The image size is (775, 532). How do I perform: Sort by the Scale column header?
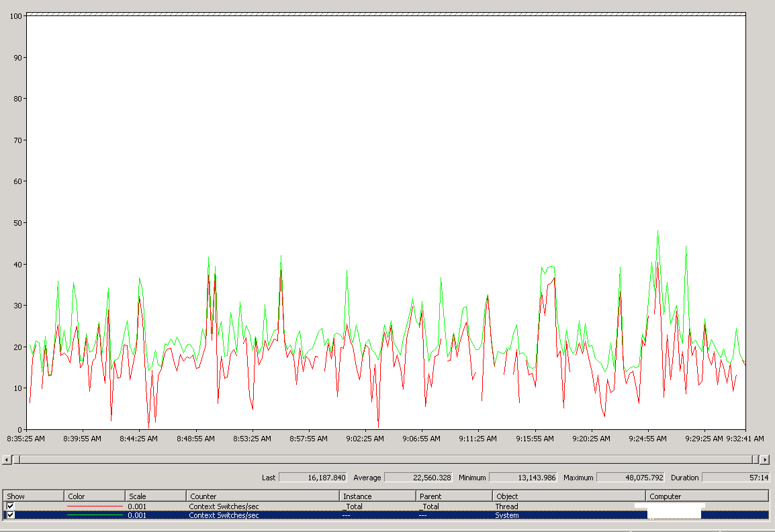click(156, 496)
